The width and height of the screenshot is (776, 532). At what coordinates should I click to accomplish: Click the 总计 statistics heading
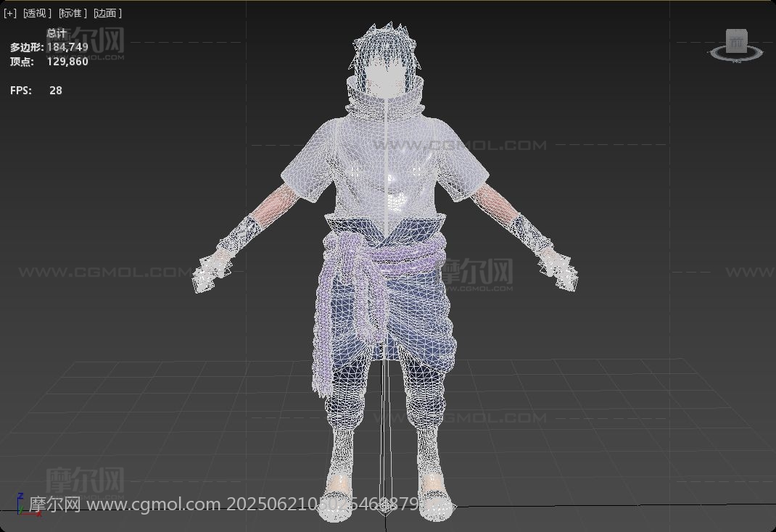57,33
